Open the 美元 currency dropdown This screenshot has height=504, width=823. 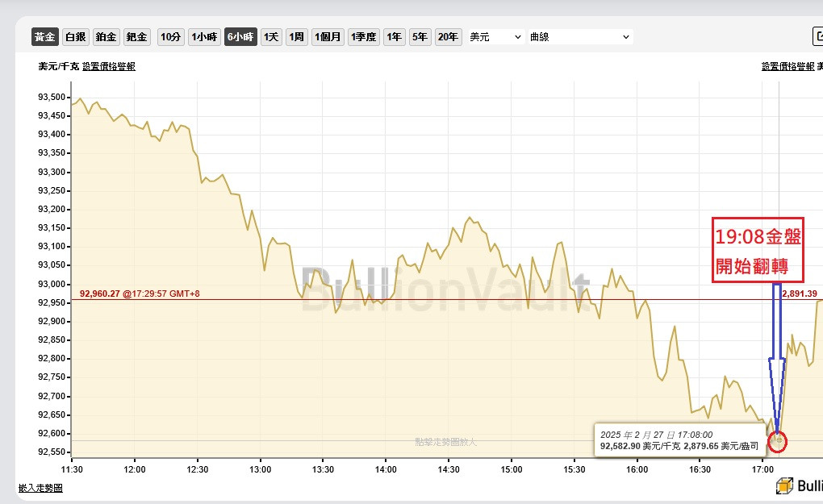pos(495,37)
